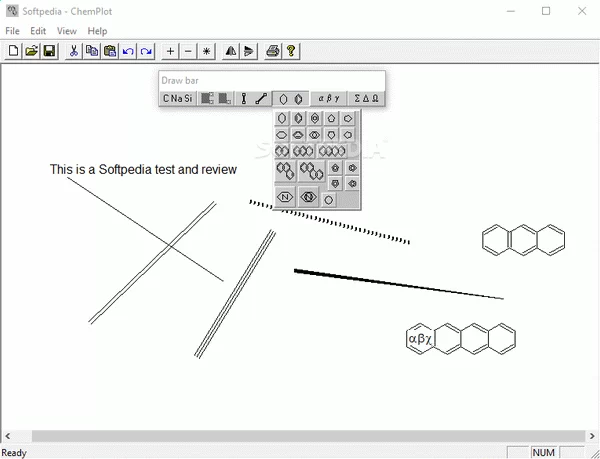Viewport: 600px width, 459px height.
Task: Open the View menu
Action: tap(67, 31)
